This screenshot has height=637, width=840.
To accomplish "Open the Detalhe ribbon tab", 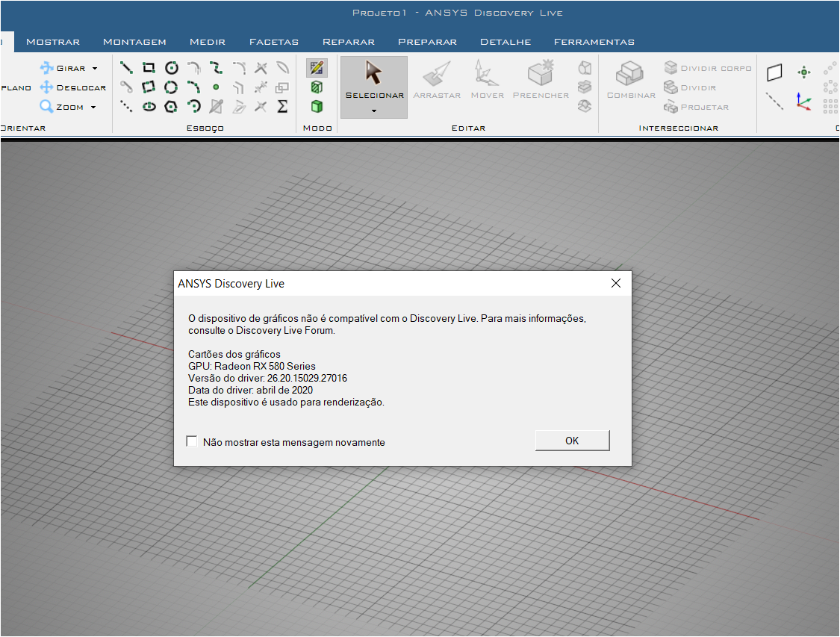I will coord(505,42).
